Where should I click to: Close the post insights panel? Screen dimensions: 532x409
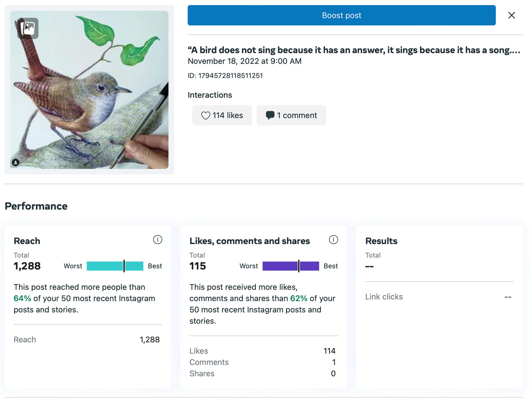pyautogui.click(x=511, y=15)
